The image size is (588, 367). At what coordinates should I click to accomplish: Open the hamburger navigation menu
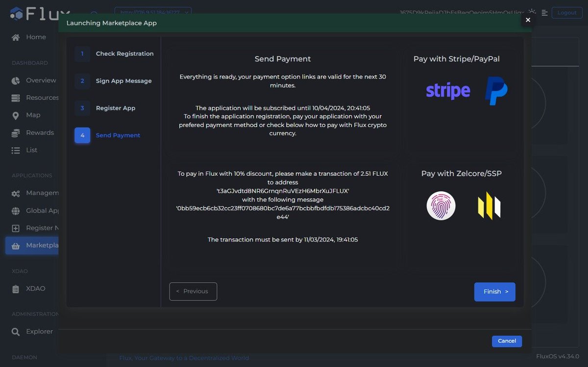click(545, 12)
